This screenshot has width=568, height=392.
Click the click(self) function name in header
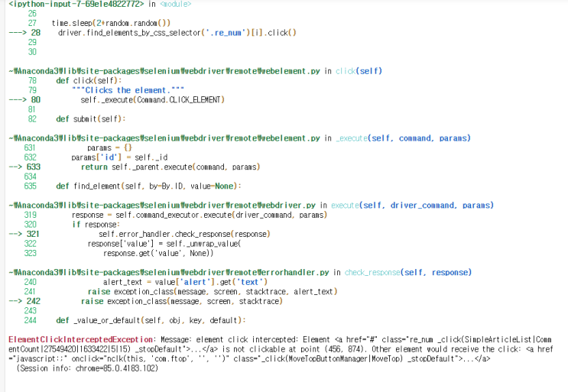tap(359, 71)
